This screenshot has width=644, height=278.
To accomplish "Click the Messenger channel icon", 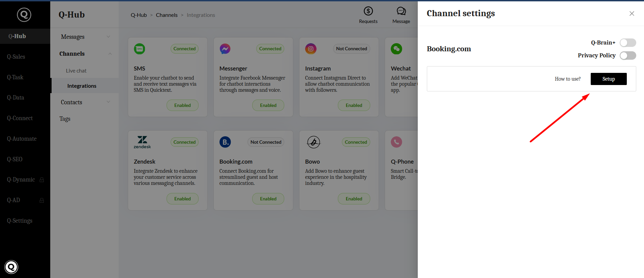I will (x=225, y=49).
